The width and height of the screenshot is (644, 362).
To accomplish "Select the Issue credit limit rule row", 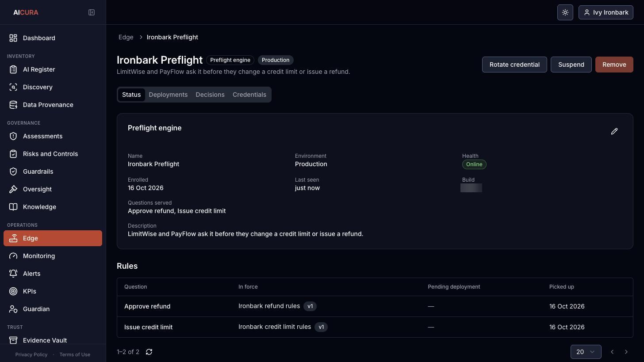I will [x=375, y=327].
